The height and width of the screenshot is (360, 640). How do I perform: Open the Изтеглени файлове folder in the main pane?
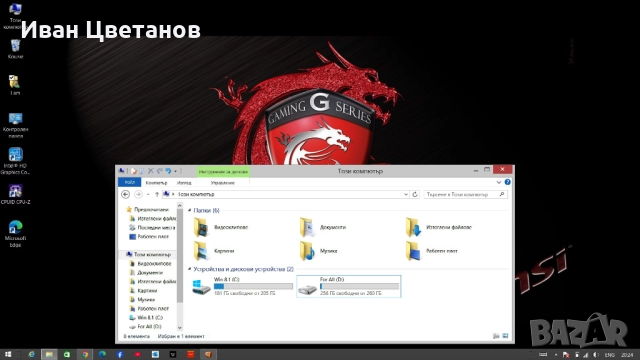(x=439, y=227)
